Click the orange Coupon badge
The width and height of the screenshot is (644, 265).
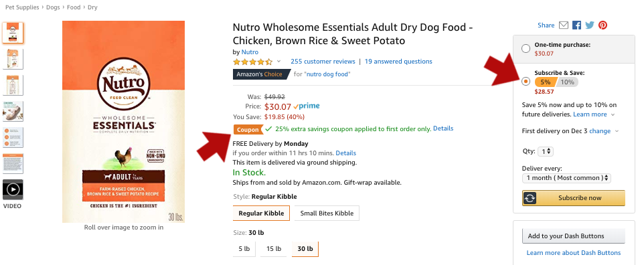[x=248, y=130]
